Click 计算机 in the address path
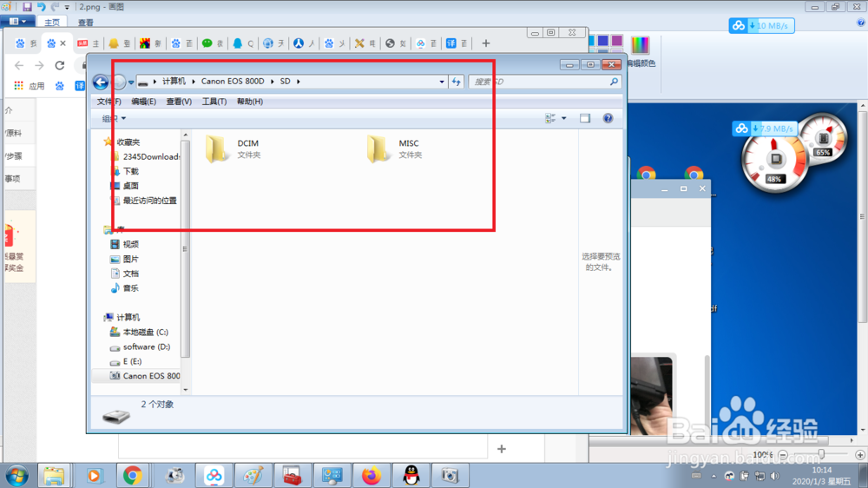The height and width of the screenshot is (488, 868). [x=174, y=81]
